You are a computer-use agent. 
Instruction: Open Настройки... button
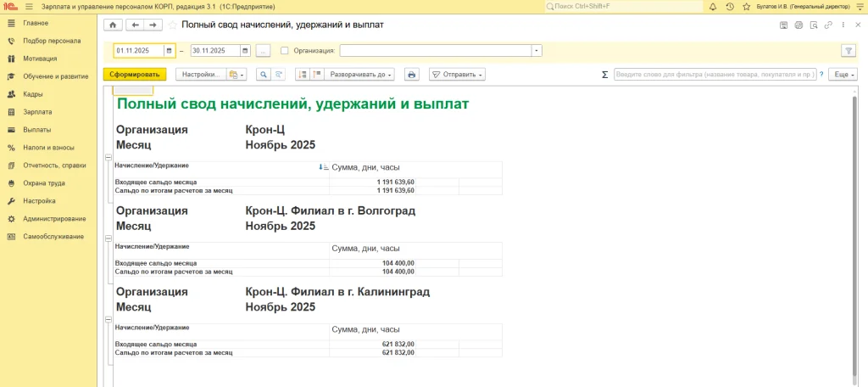pos(202,75)
